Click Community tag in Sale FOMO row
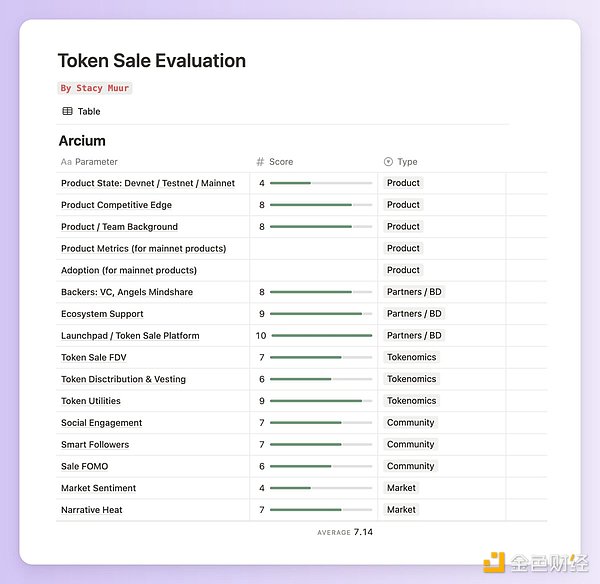This screenshot has width=600, height=584. pos(410,466)
